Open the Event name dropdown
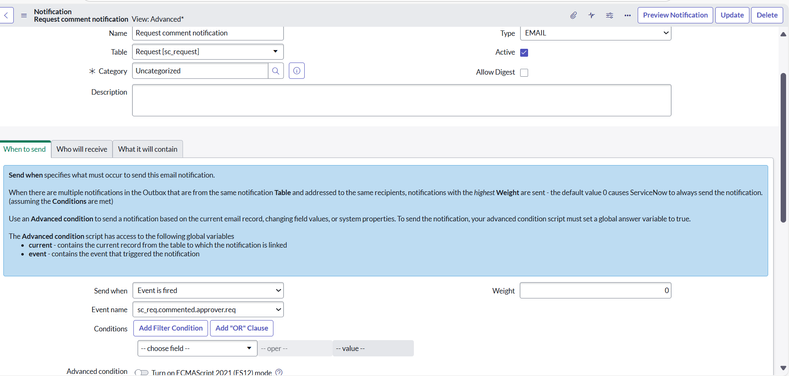The image size is (789, 376). point(208,310)
